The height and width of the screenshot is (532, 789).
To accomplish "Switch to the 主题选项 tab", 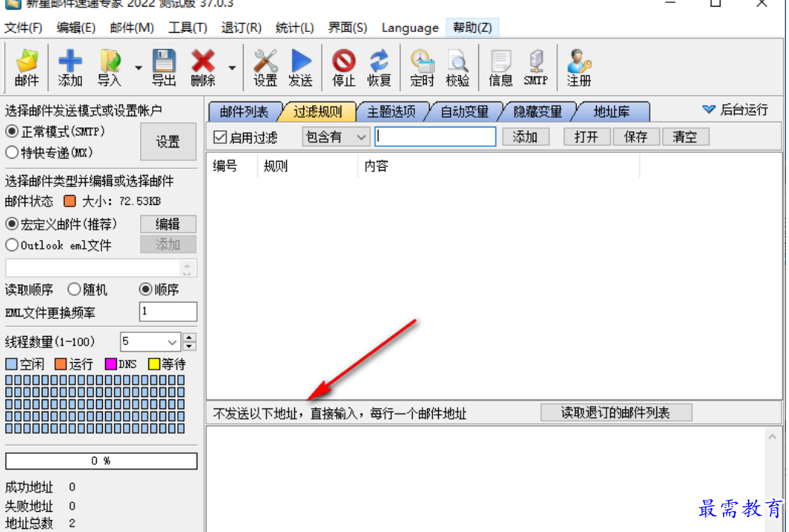I will point(391,112).
